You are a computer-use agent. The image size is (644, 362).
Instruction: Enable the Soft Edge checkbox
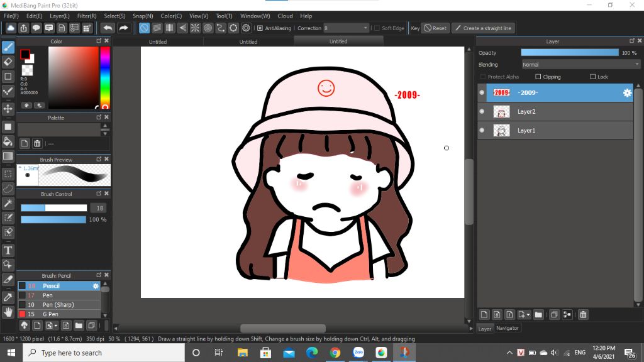(x=377, y=28)
